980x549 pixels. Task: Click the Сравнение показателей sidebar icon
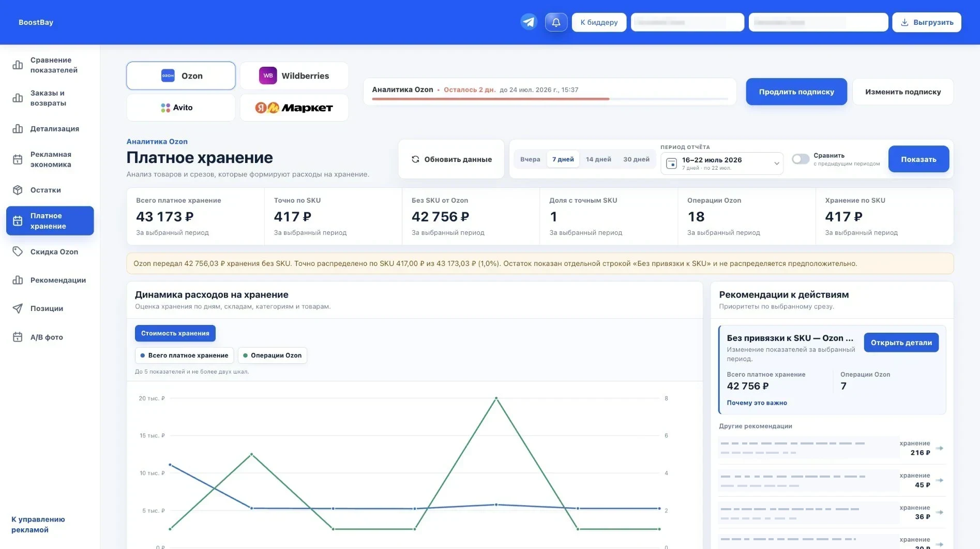(18, 65)
